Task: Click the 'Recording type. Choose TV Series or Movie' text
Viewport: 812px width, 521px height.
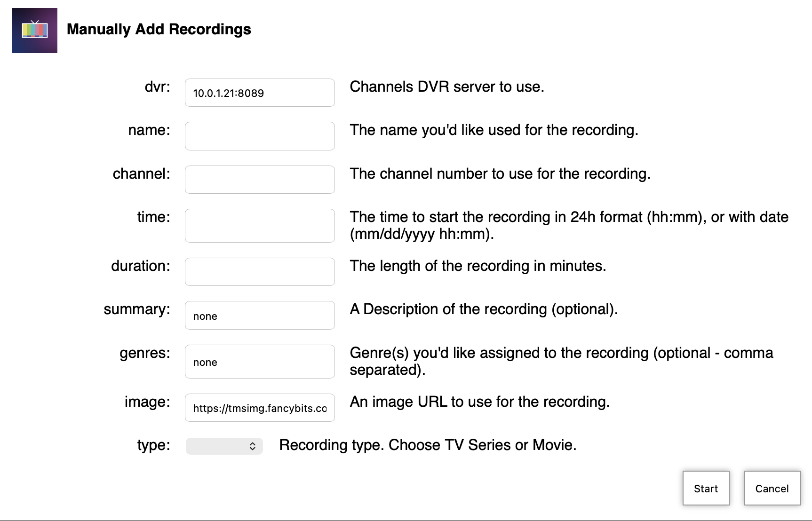Action: 428,445
